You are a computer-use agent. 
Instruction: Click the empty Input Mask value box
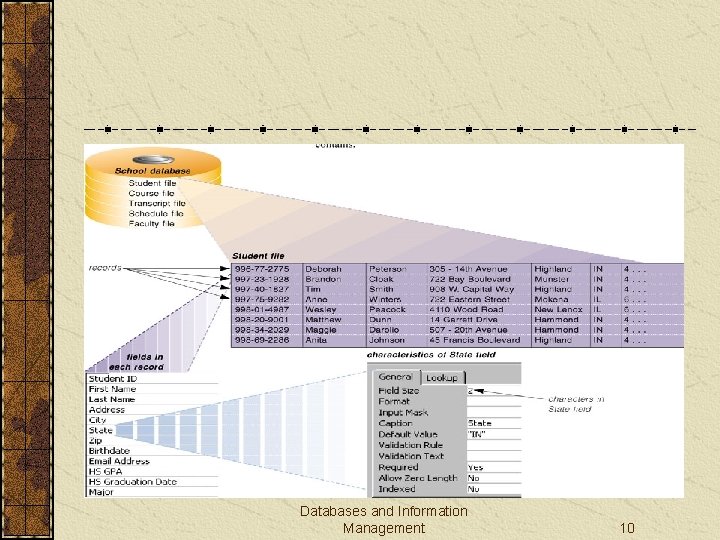[494, 412]
